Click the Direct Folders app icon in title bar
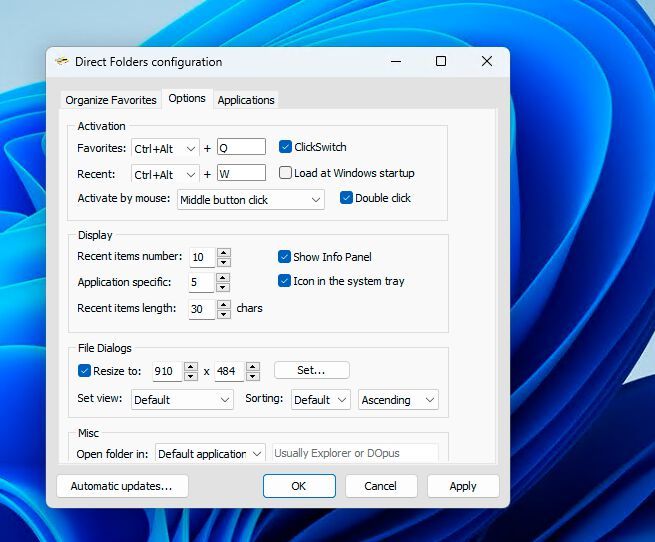The image size is (655, 542). 62,61
